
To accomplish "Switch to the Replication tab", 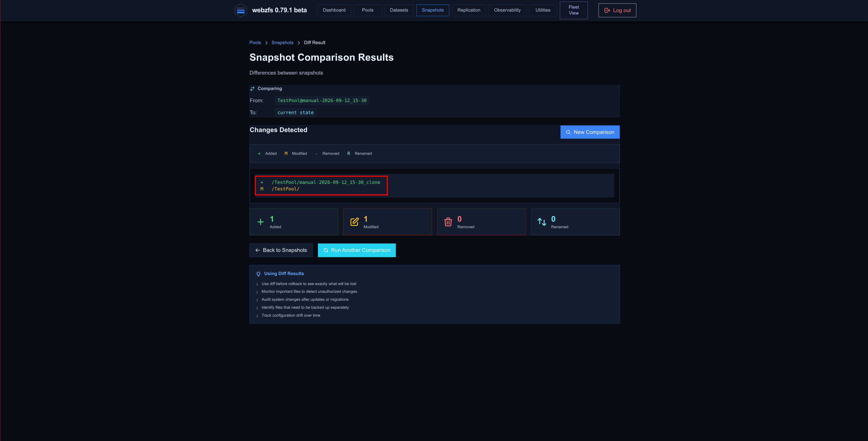I will [x=469, y=10].
